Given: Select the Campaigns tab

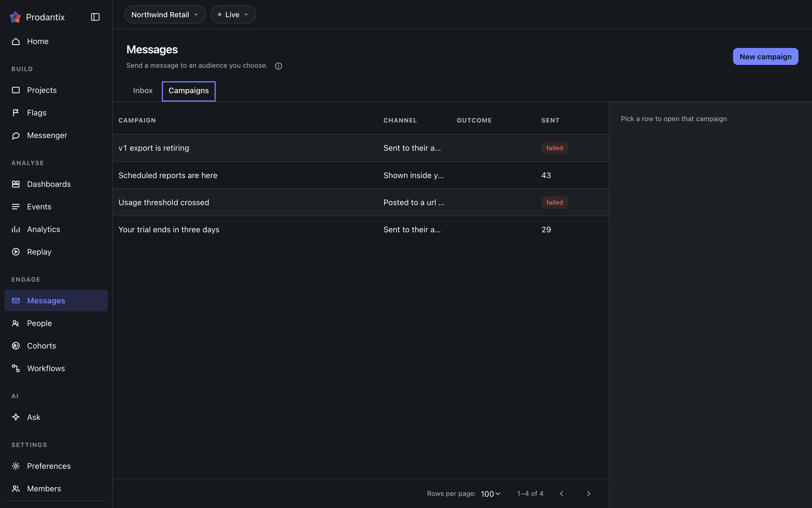Looking at the screenshot, I should pos(189,91).
